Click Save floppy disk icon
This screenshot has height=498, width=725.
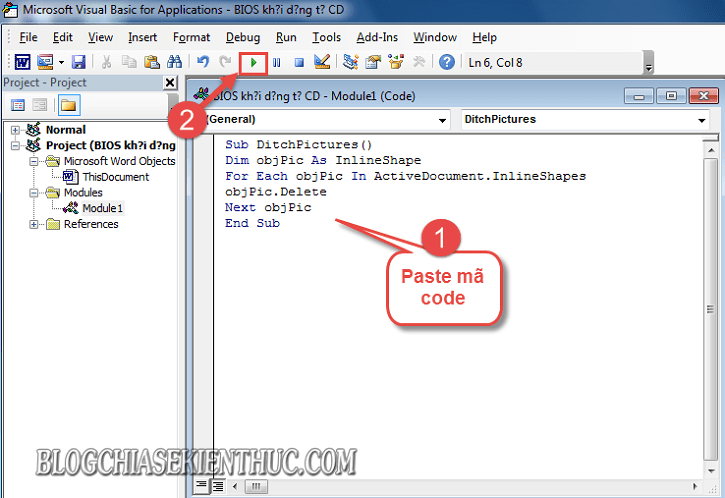(x=79, y=62)
